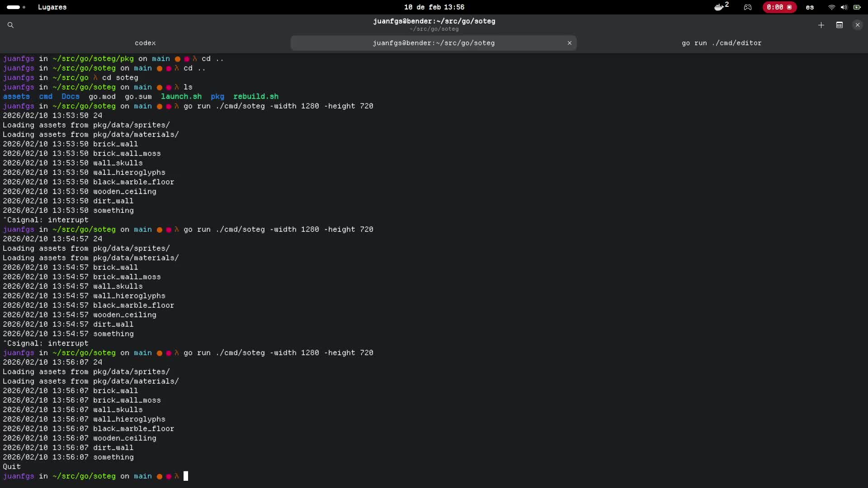Click the terminal prompt cursor line
Image resolution: width=868 pixels, height=488 pixels.
point(186,476)
